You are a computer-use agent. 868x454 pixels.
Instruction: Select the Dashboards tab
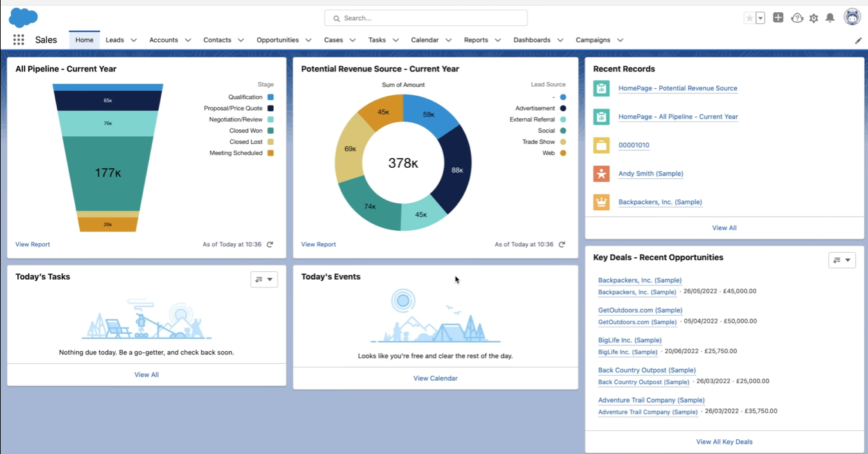(532, 40)
